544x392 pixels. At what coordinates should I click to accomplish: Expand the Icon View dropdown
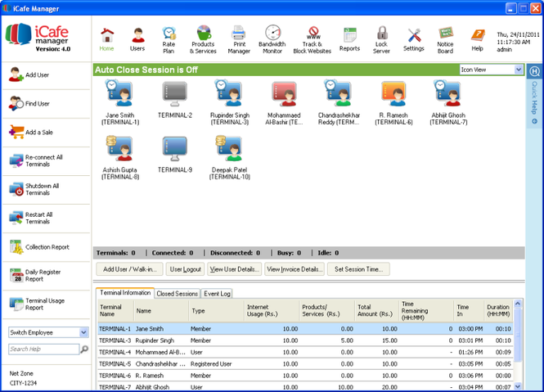coord(519,70)
